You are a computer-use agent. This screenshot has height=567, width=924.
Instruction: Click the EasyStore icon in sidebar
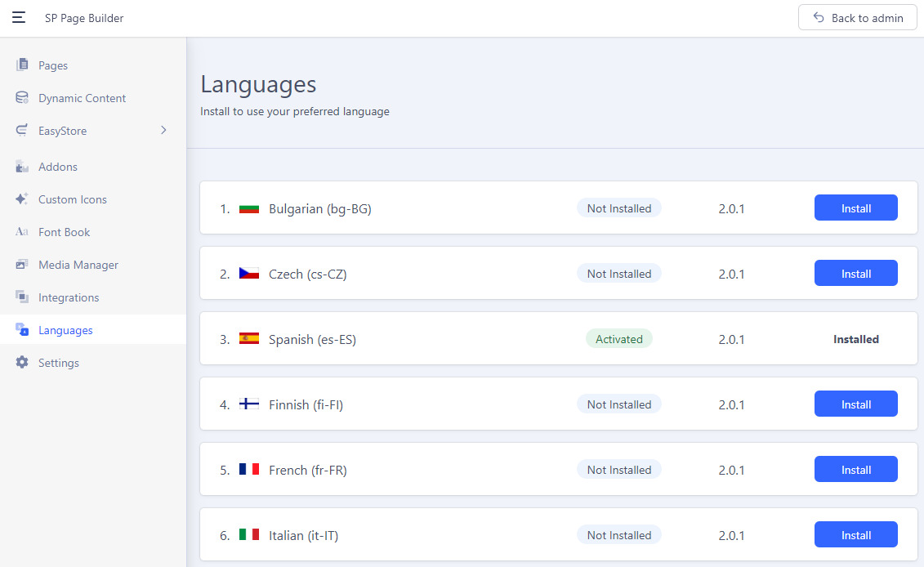[22, 131]
